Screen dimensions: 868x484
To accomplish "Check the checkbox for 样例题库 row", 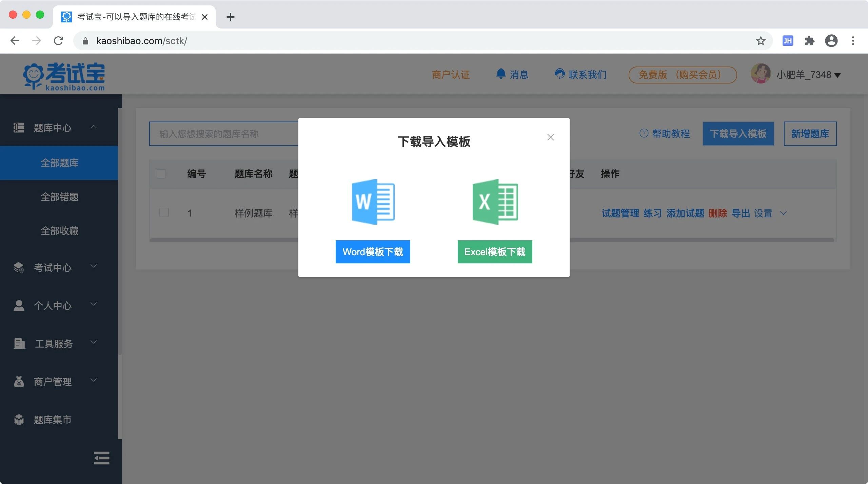I will pos(164,213).
